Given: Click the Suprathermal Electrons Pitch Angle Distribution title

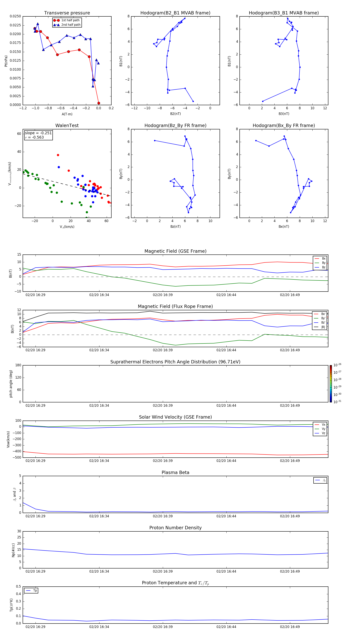Looking at the screenshot, I should pyautogui.click(x=175, y=362).
